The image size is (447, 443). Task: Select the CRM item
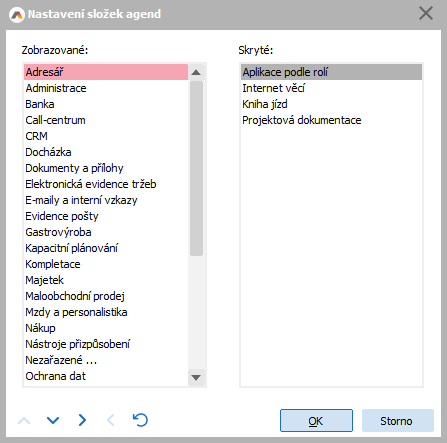pos(106,136)
